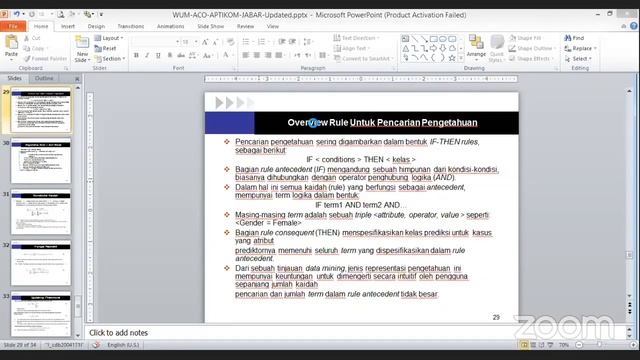Open the Shape Outline color options
This screenshot has width=640, height=360.
click(532, 48)
